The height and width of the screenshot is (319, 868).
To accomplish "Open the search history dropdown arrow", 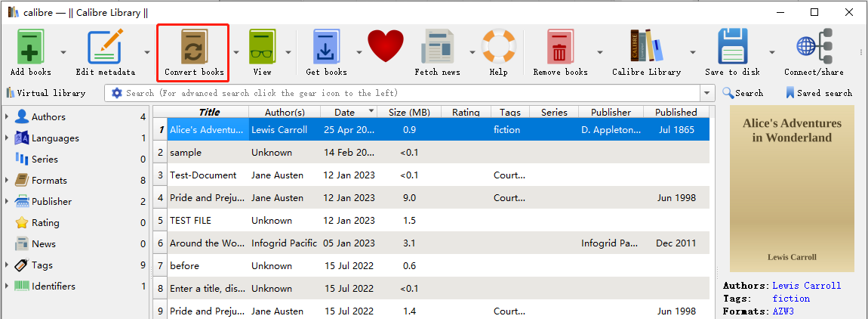I will 707,93.
